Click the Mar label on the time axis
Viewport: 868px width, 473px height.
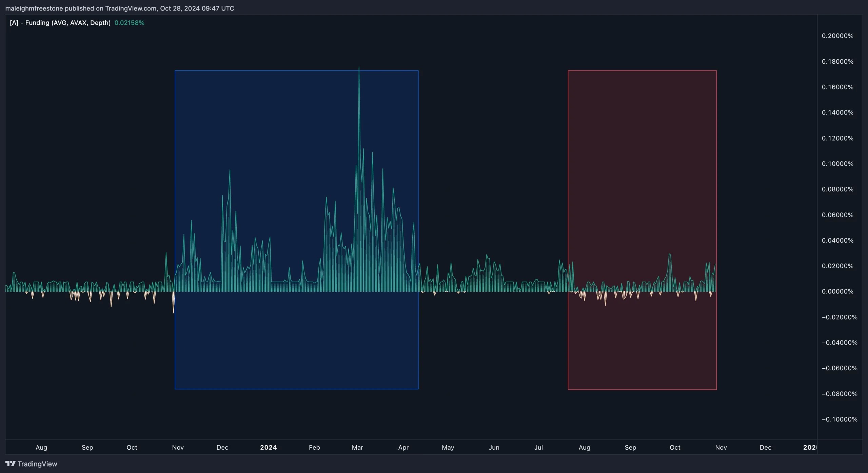[x=357, y=447]
